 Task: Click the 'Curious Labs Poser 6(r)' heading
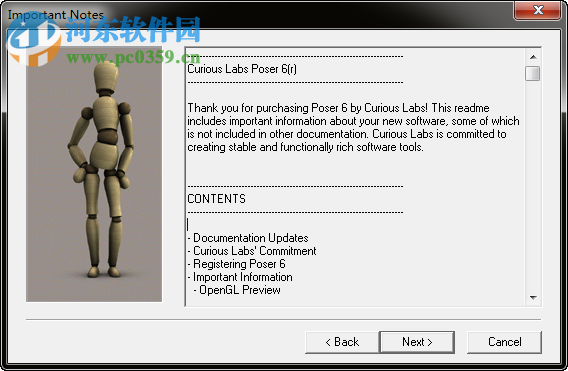[242, 69]
